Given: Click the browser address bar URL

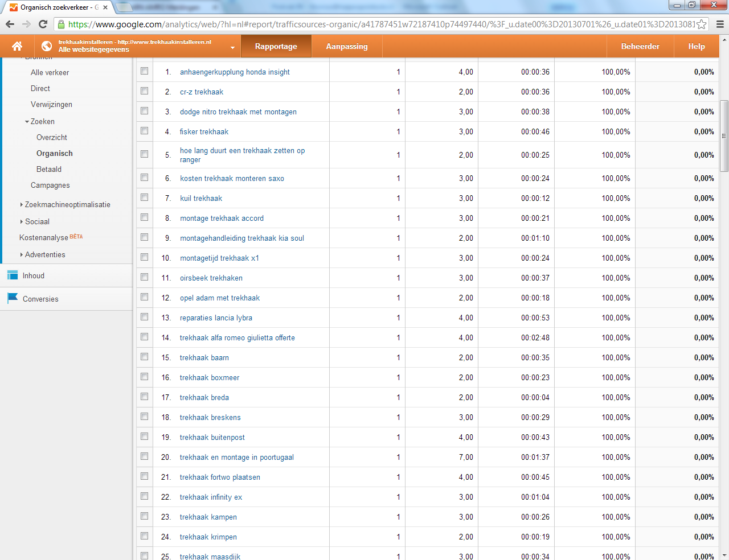Looking at the screenshot, I should point(382,24).
